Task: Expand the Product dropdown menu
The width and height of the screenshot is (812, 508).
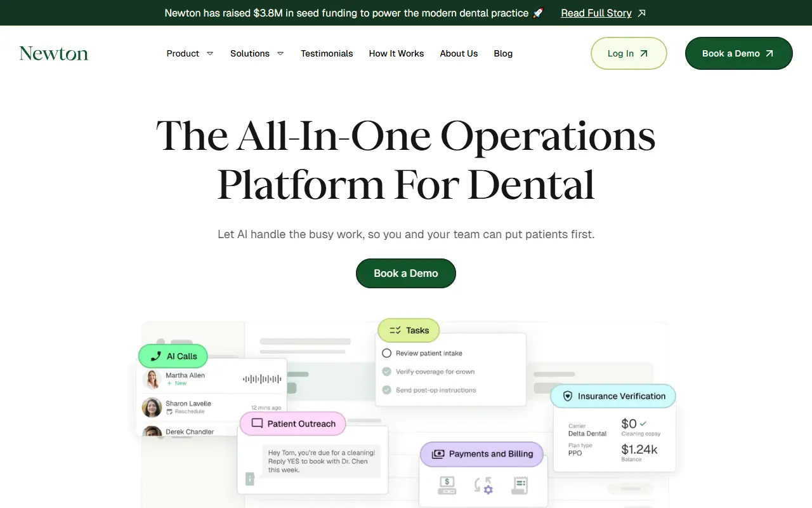Action: tap(190, 53)
